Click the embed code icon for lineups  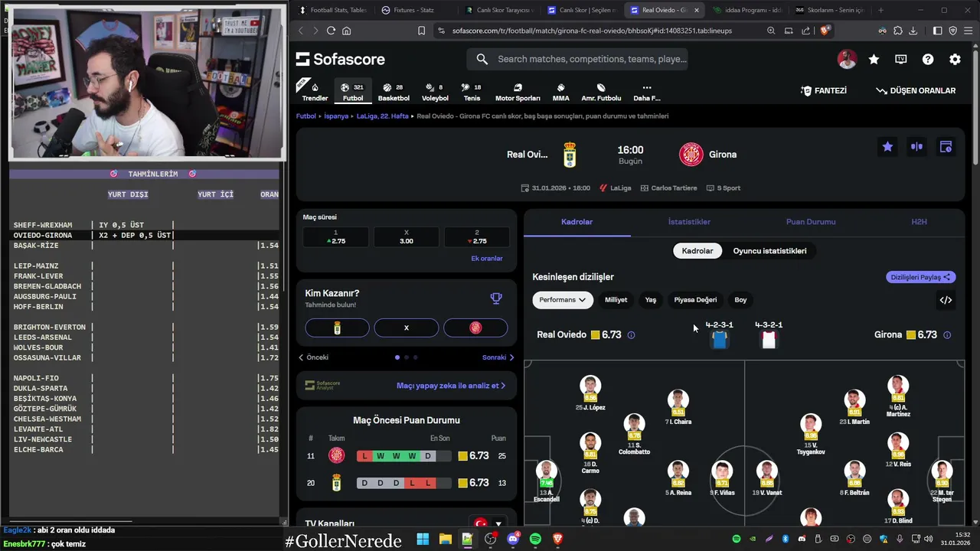tap(946, 300)
